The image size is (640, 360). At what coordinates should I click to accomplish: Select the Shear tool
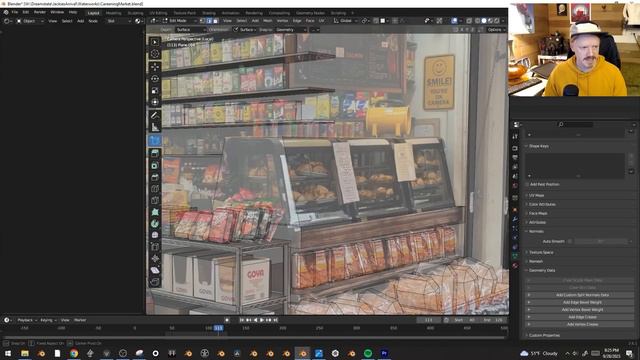click(x=155, y=270)
